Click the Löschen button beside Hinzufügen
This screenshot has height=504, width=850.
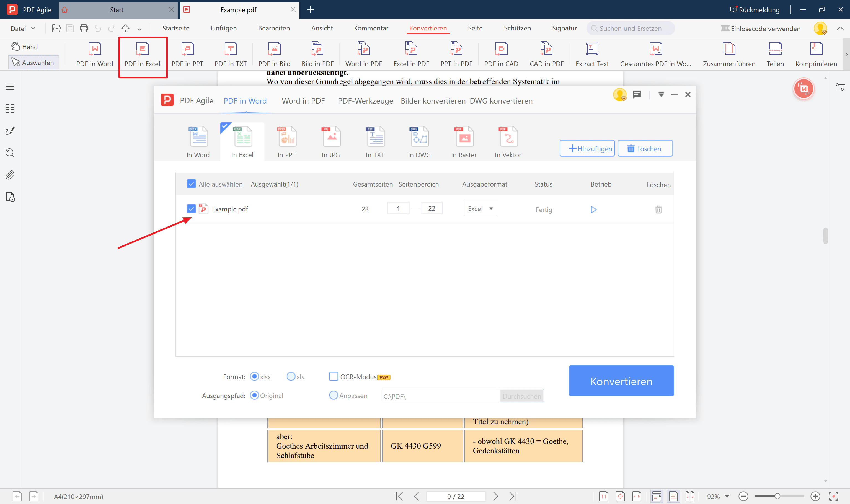(x=645, y=148)
